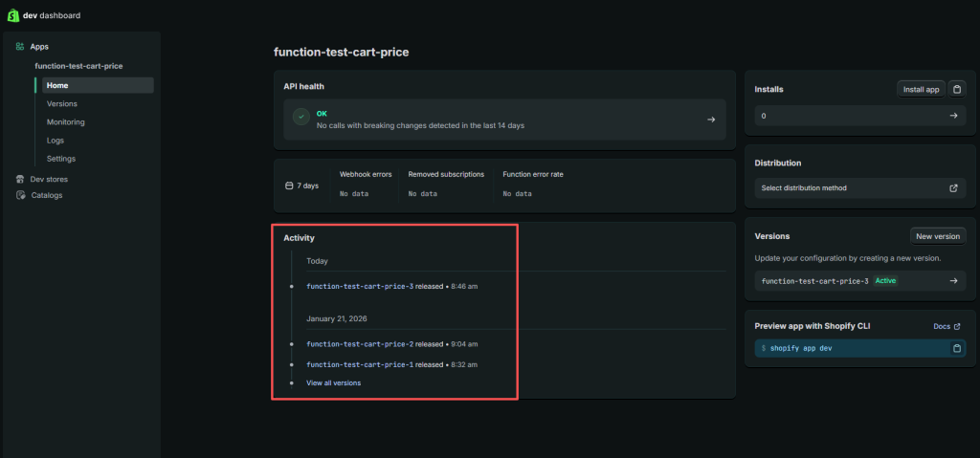This screenshot has height=458, width=980.
Task: Open Settings in the sidebar
Action: pyautogui.click(x=61, y=158)
